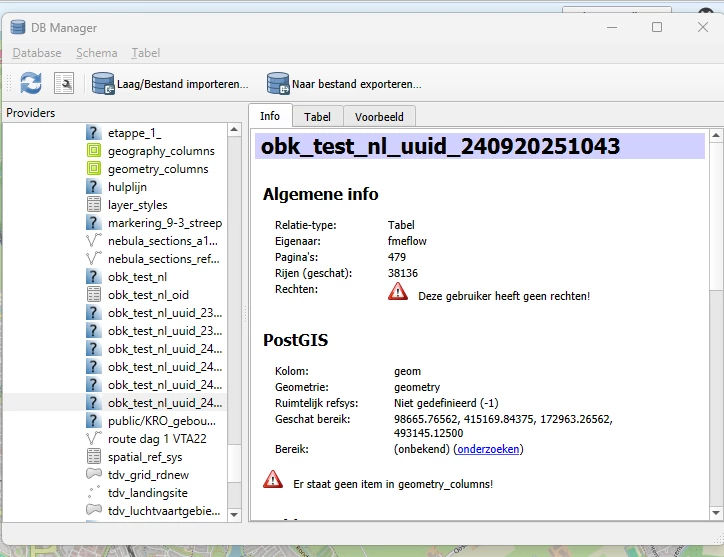Select the obk_test_nl table
Screen dimensions: 724x557
(137, 277)
